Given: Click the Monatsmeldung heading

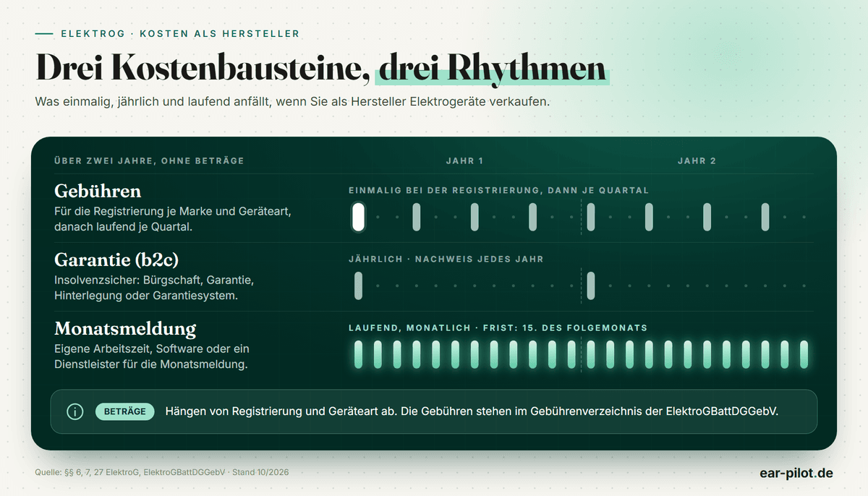Looking at the screenshot, I should tap(125, 329).
